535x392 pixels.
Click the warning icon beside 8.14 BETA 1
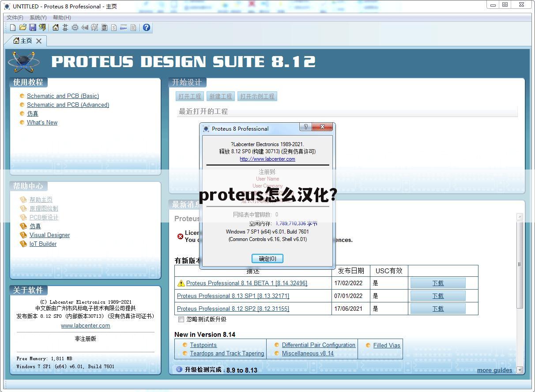181,283
